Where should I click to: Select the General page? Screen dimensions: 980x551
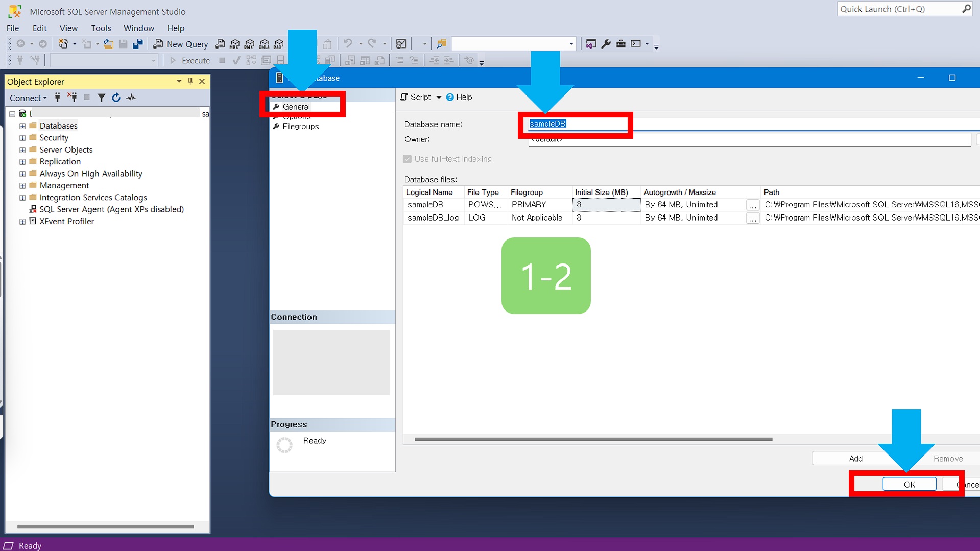[296, 107]
